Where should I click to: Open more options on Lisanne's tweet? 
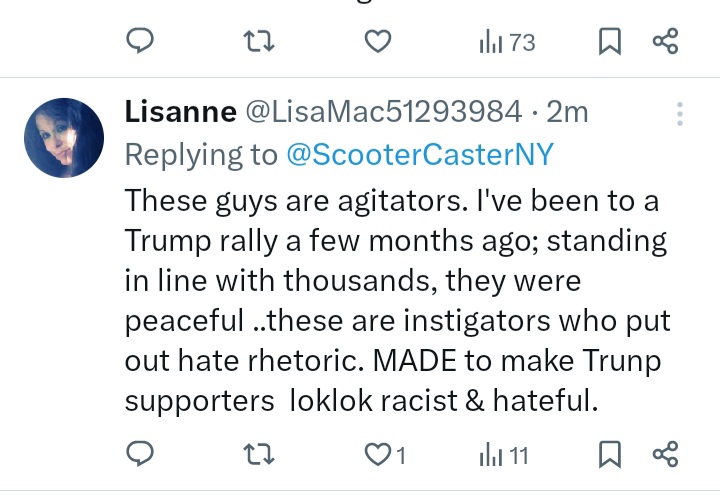click(x=680, y=113)
